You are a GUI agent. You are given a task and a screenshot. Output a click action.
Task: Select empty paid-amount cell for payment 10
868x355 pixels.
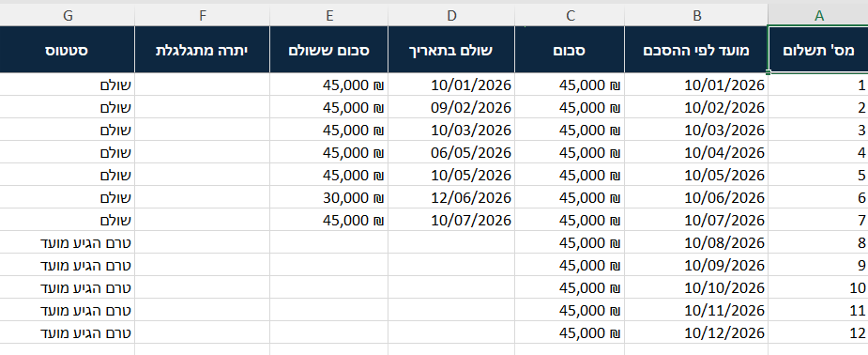pyautogui.click(x=329, y=287)
